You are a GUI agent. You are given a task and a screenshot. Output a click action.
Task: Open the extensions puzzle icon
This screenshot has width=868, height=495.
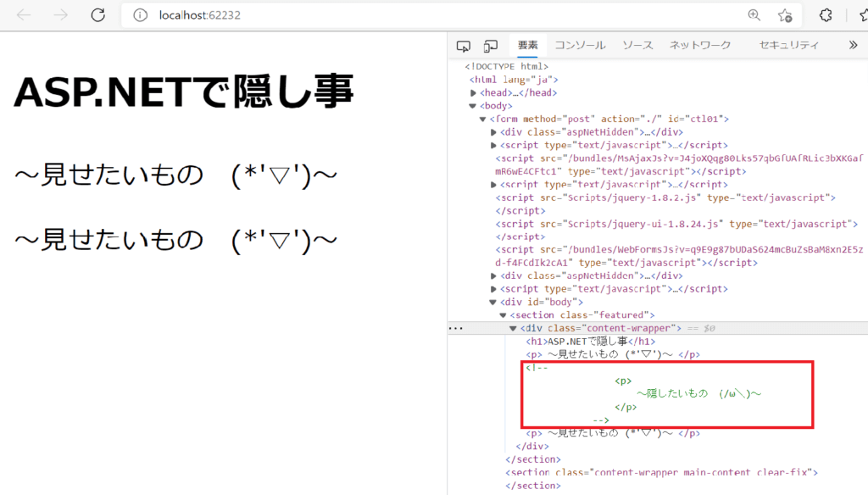[826, 15]
